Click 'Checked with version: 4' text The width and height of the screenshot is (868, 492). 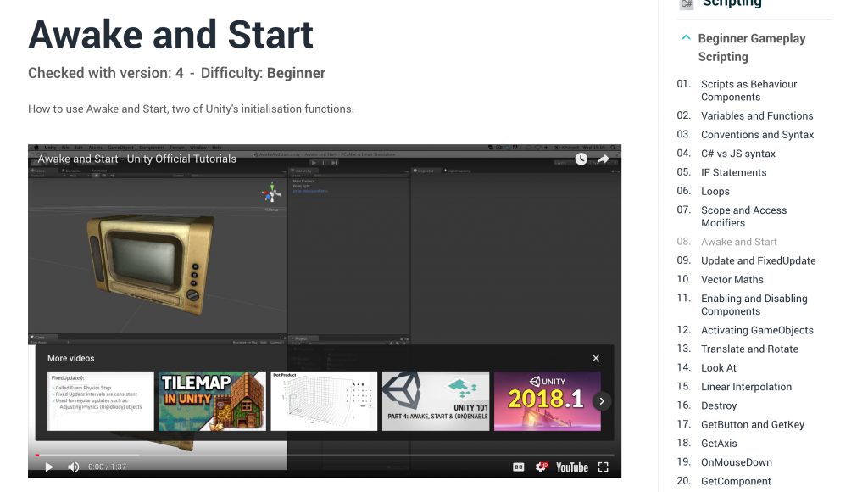(x=106, y=73)
